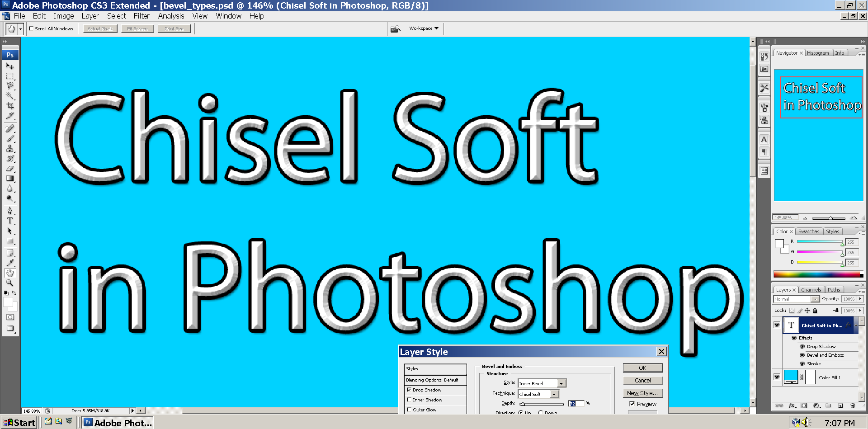Switch to the Histogram tab
868x429 pixels.
point(818,53)
